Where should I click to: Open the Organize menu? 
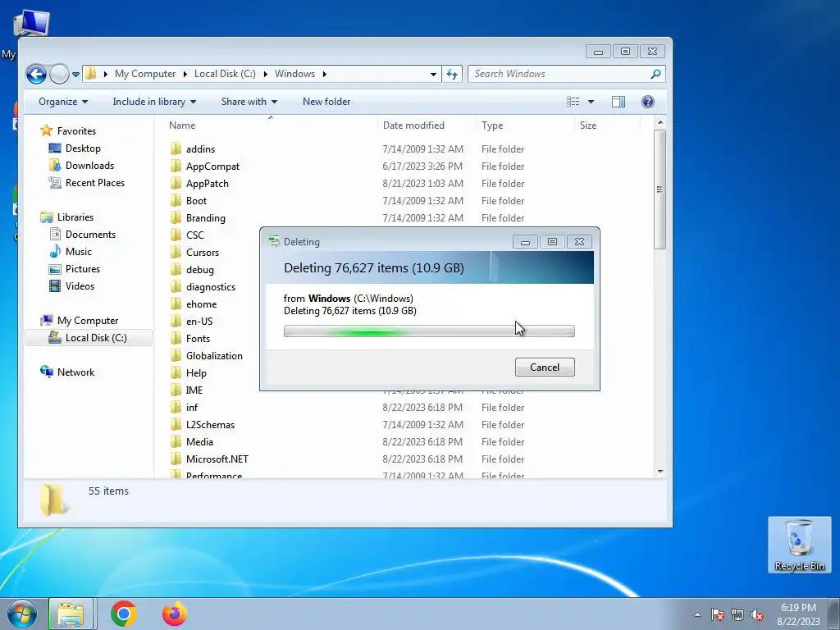[x=63, y=102]
